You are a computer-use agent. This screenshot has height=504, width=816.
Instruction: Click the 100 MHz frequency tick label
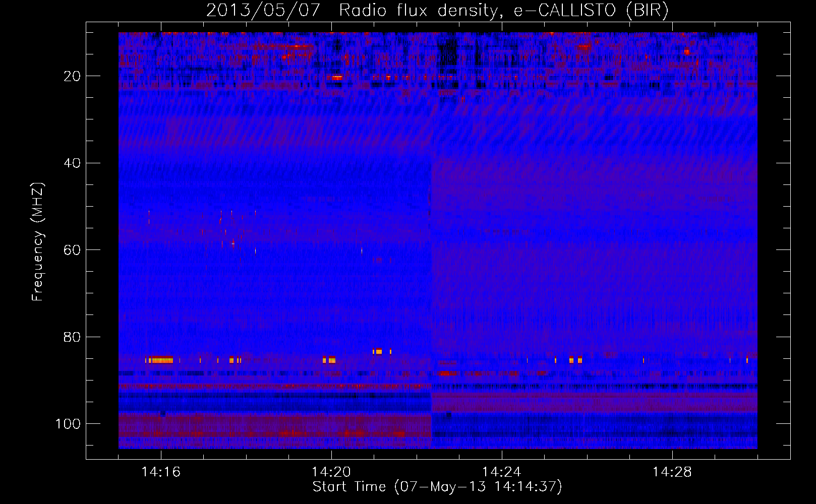pos(68,424)
